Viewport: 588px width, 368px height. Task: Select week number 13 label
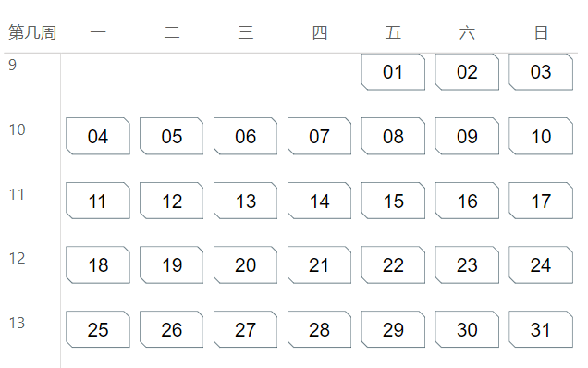[x=17, y=323]
